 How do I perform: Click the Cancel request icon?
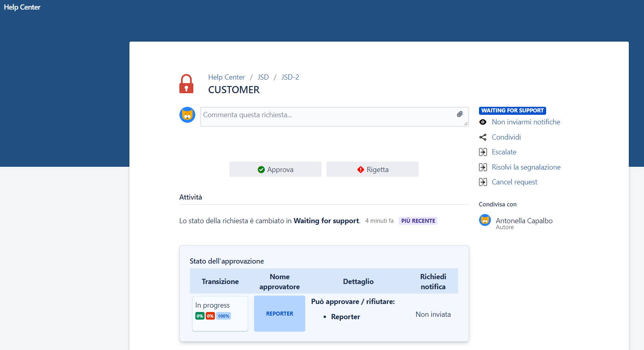(483, 182)
